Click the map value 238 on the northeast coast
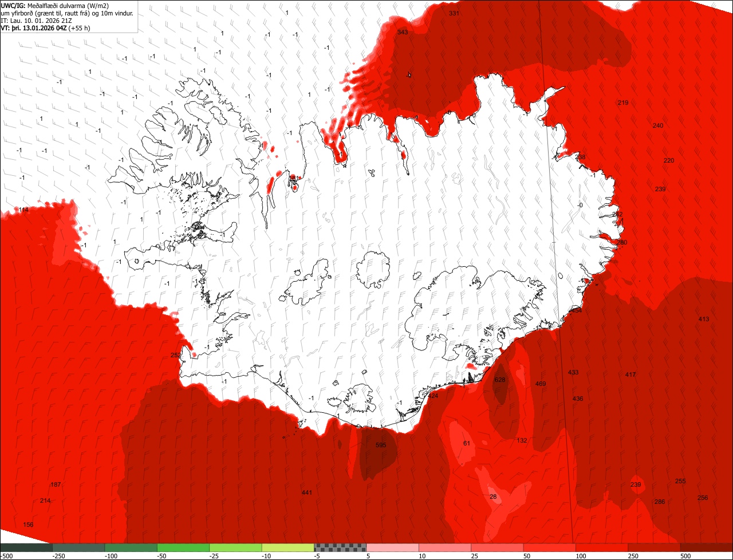 tap(580, 157)
